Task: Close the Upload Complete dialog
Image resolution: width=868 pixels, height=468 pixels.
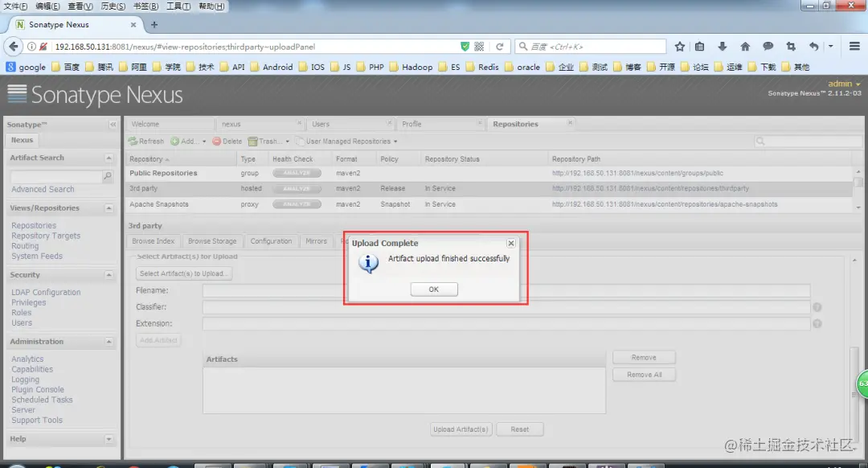Action: pyautogui.click(x=511, y=243)
